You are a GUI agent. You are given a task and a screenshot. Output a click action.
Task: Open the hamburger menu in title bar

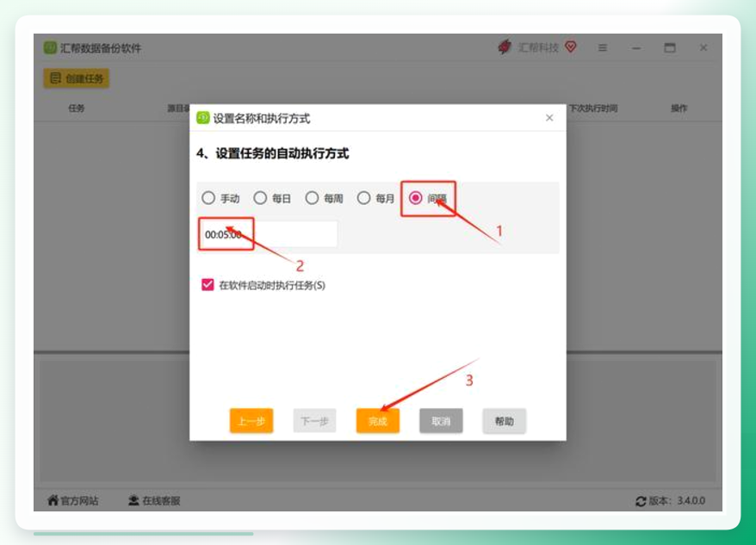coord(603,47)
